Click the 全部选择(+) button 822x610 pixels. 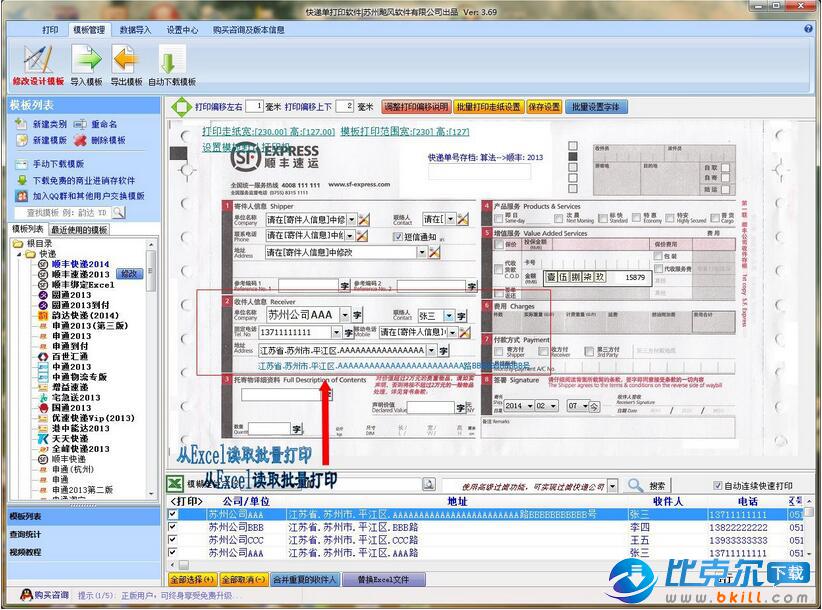pos(192,580)
